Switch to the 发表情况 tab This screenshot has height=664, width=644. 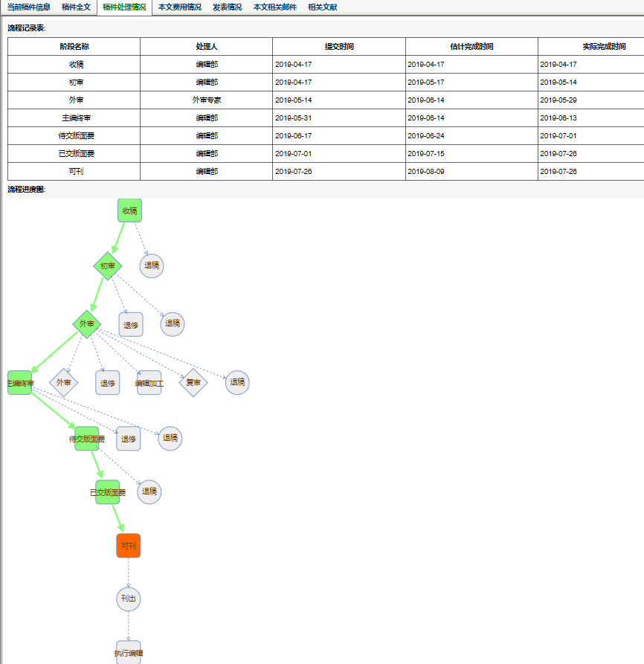coord(227,7)
